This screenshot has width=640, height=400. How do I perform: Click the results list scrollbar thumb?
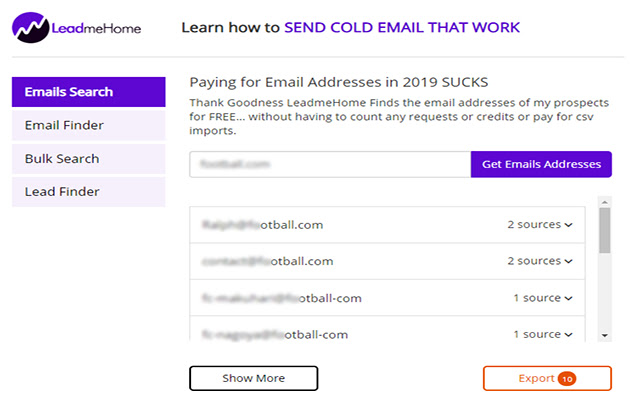[605, 231]
